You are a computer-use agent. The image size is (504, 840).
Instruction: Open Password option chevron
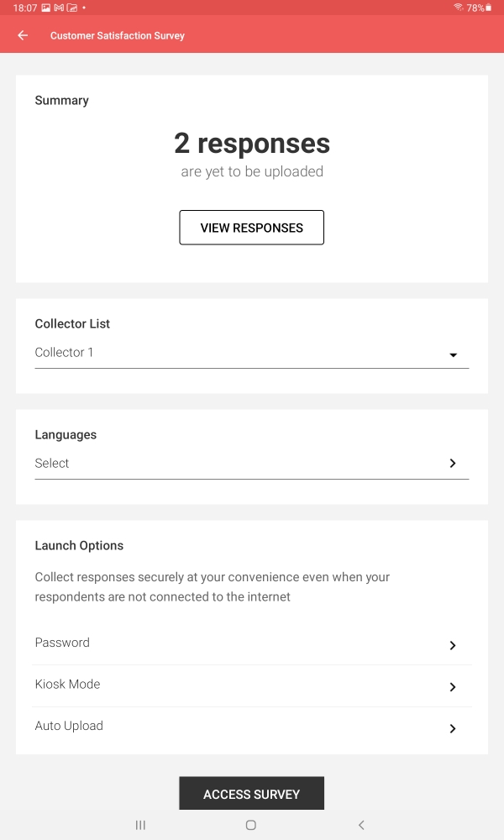[x=453, y=645]
